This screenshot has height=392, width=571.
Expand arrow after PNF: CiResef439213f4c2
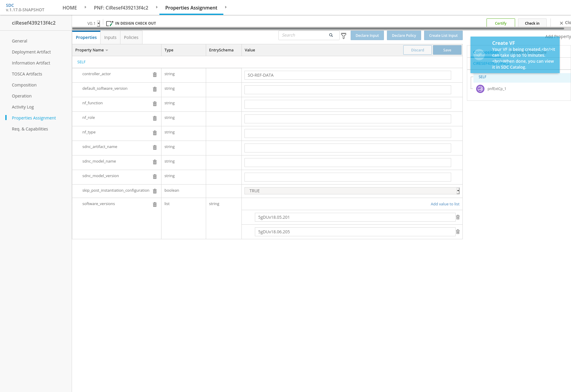tap(157, 7)
